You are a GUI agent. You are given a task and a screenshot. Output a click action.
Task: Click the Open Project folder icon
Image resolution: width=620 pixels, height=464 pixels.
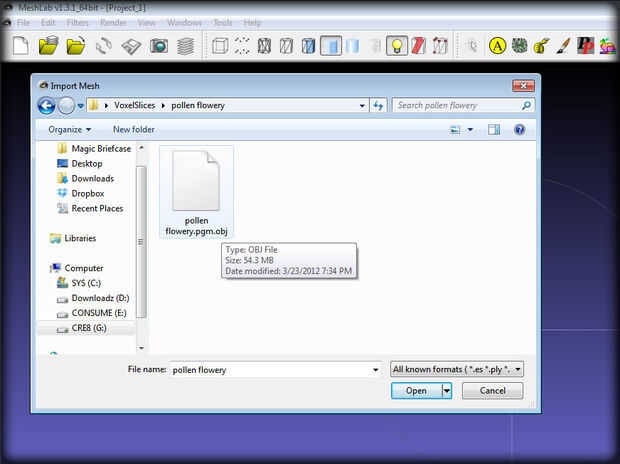click(48, 45)
